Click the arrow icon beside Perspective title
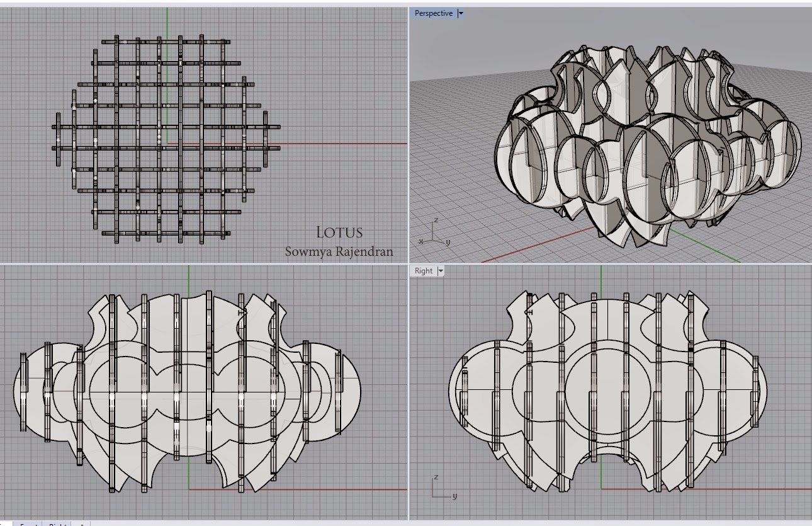The height and width of the screenshot is (526, 812). [461, 13]
